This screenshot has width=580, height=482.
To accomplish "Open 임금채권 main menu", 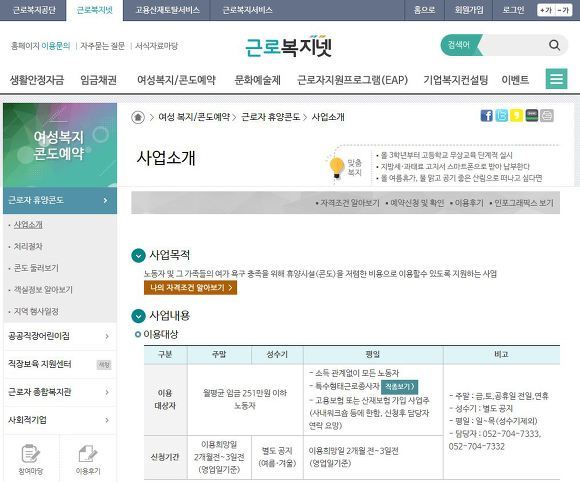I will click(x=98, y=80).
